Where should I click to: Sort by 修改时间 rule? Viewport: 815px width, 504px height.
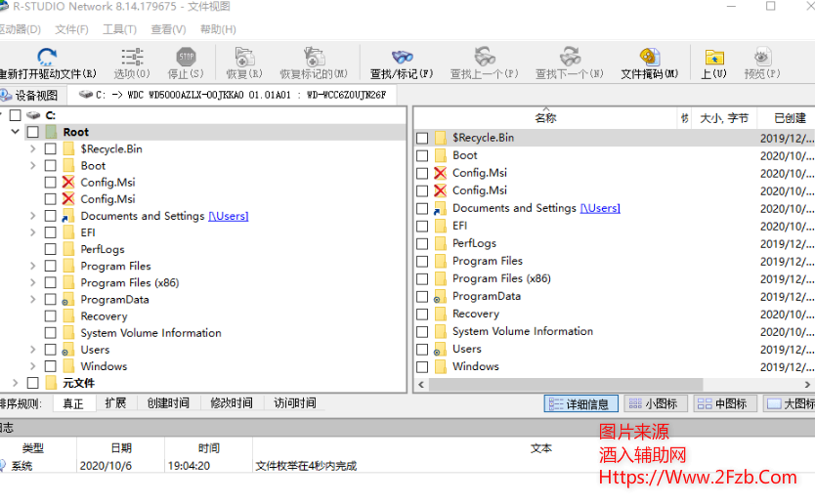pyautogui.click(x=232, y=403)
